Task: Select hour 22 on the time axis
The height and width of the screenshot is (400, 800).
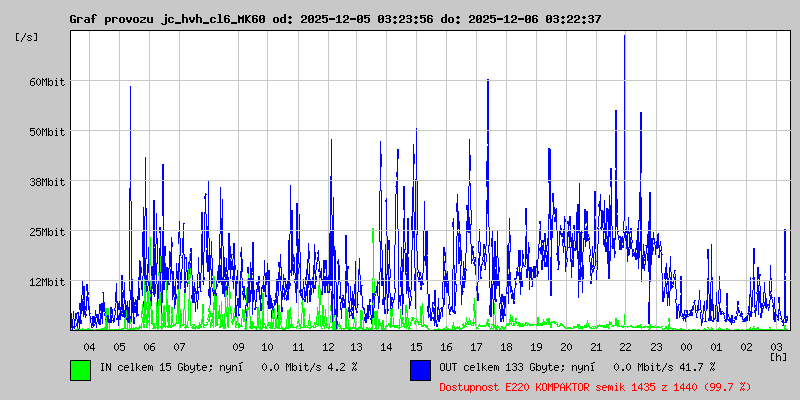Action: tap(625, 346)
